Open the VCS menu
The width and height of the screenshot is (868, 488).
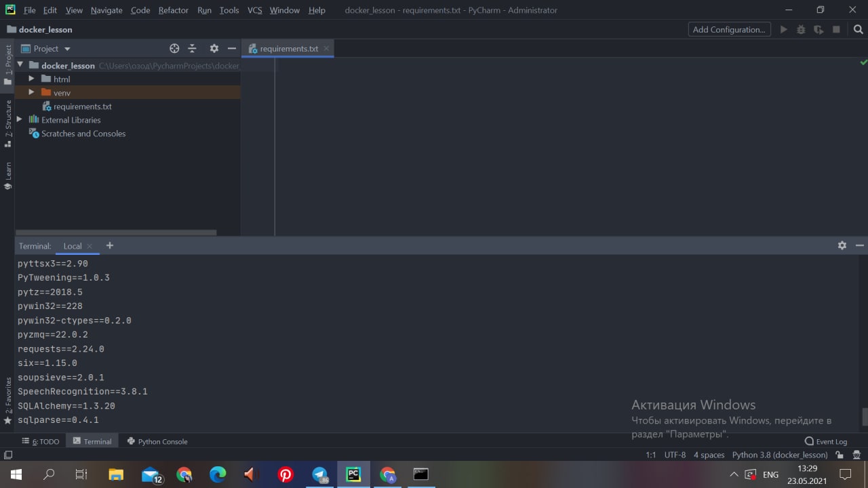(254, 10)
